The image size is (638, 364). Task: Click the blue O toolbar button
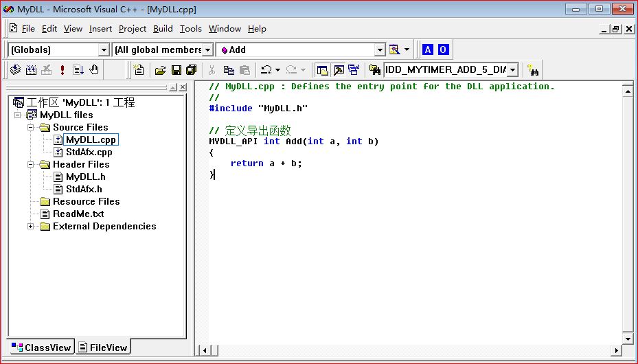pyautogui.click(x=443, y=49)
